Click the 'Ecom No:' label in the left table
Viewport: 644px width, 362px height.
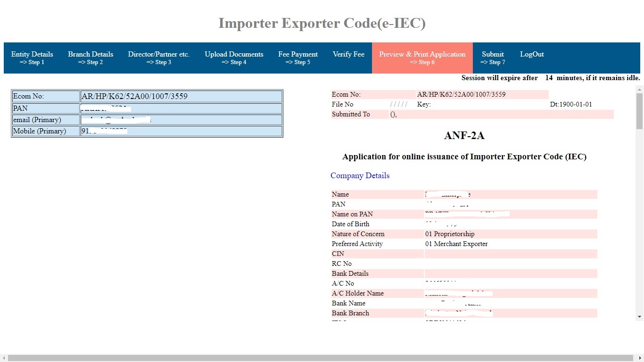pos(28,96)
